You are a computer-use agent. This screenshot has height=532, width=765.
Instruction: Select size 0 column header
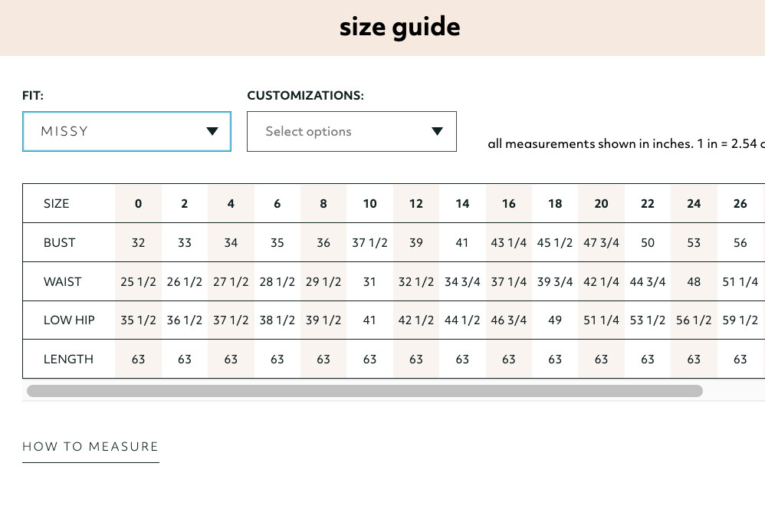tap(138, 204)
